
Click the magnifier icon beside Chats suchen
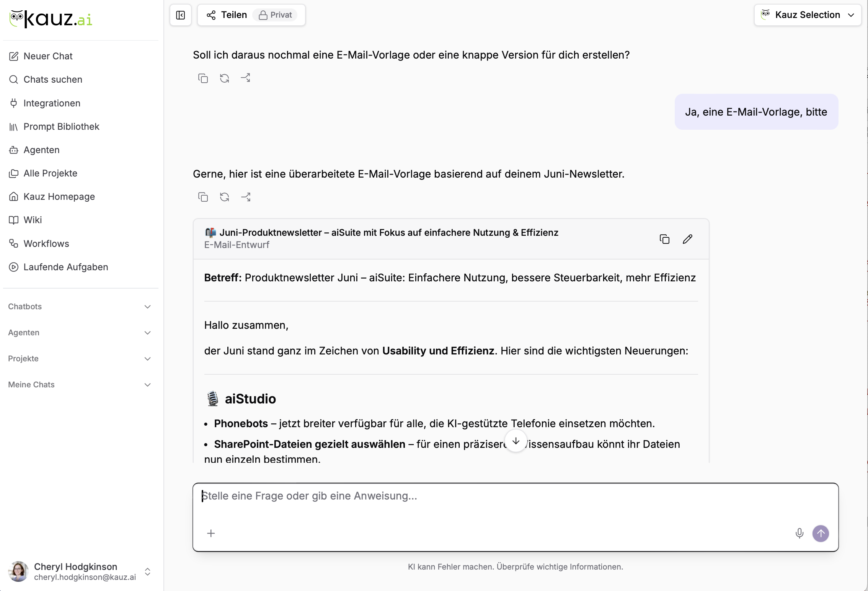pyautogui.click(x=14, y=80)
